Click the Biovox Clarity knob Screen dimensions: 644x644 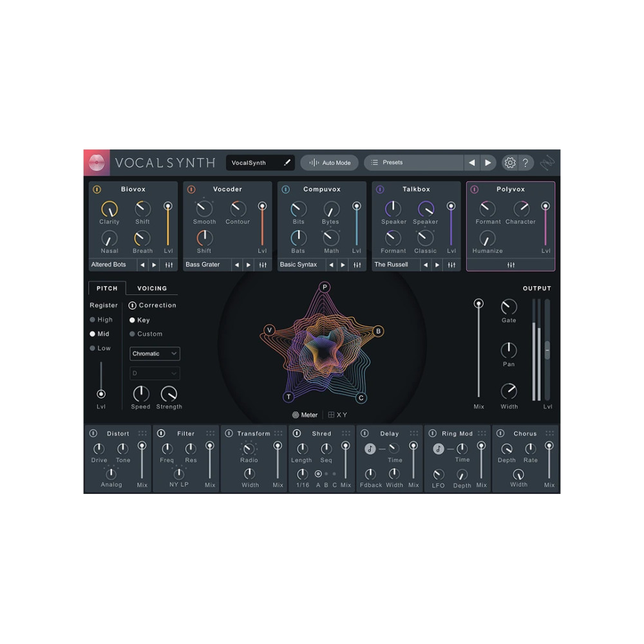point(109,209)
